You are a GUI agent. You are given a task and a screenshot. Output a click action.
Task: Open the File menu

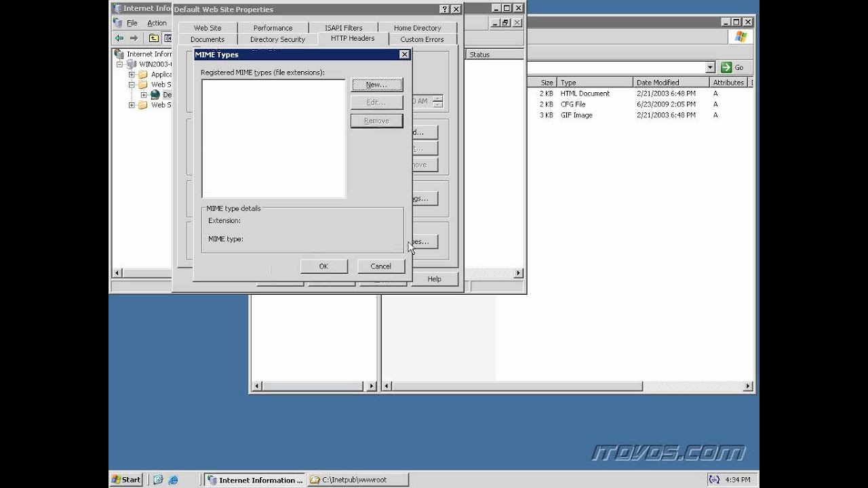click(x=132, y=23)
